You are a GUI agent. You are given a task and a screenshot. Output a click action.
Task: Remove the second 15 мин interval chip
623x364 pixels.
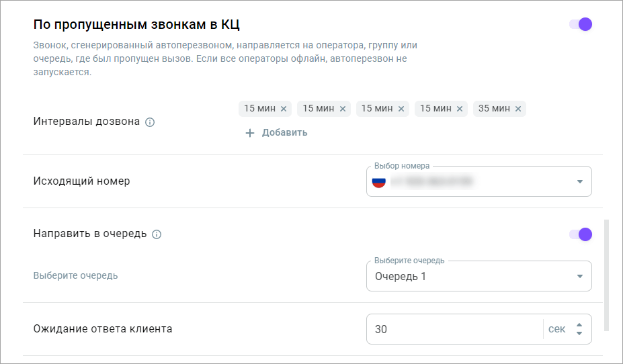343,109
